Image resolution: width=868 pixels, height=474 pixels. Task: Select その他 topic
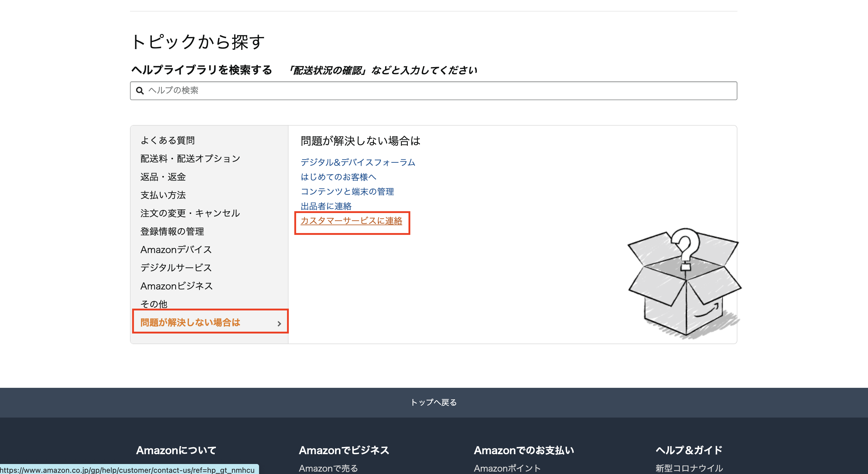click(x=154, y=304)
